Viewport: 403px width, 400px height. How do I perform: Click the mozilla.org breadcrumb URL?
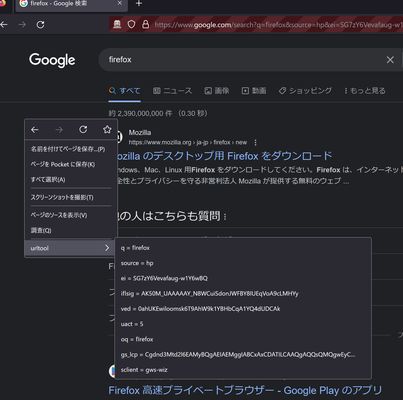click(188, 143)
